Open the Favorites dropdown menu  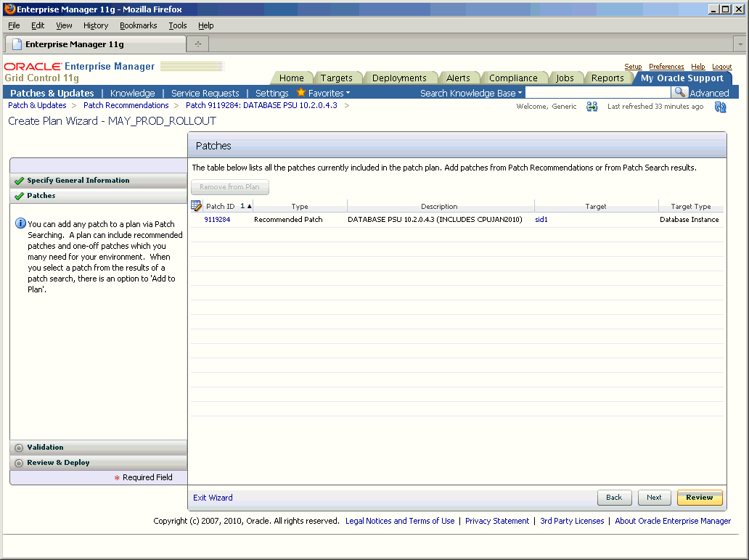coord(329,93)
